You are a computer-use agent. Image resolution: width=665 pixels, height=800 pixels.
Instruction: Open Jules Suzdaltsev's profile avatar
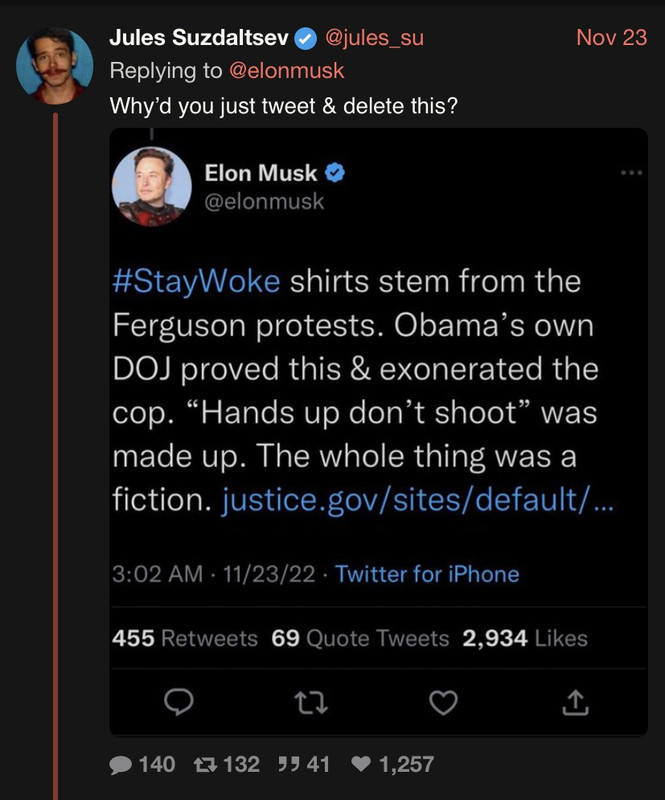[54, 64]
